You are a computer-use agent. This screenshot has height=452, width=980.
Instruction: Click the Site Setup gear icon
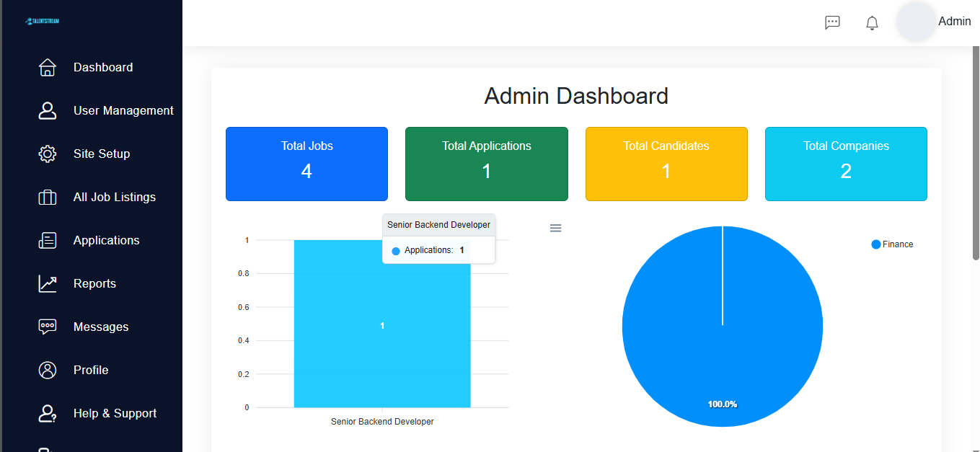tap(47, 154)
